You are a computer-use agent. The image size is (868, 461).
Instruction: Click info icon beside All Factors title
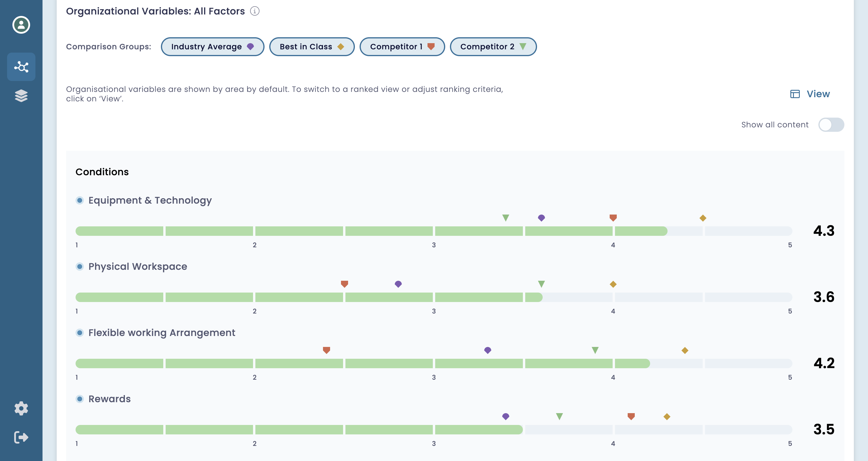(255, 11)
